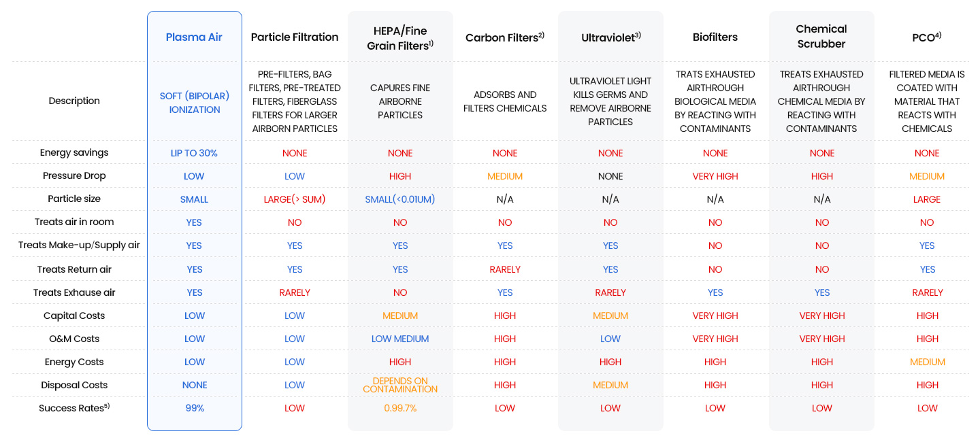Select the Treats air in room label

74,222
